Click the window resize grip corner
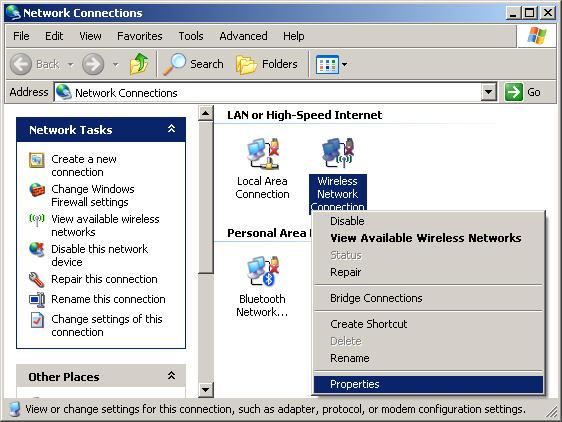Viewport: 562px width, 422px height. (x=552, y=412)
